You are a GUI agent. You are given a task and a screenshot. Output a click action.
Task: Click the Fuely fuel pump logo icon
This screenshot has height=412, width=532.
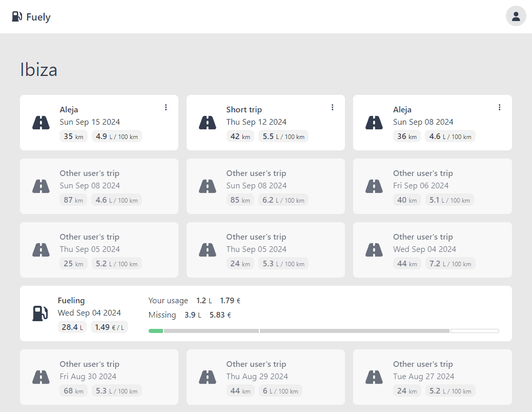click(x=17, y=16)
